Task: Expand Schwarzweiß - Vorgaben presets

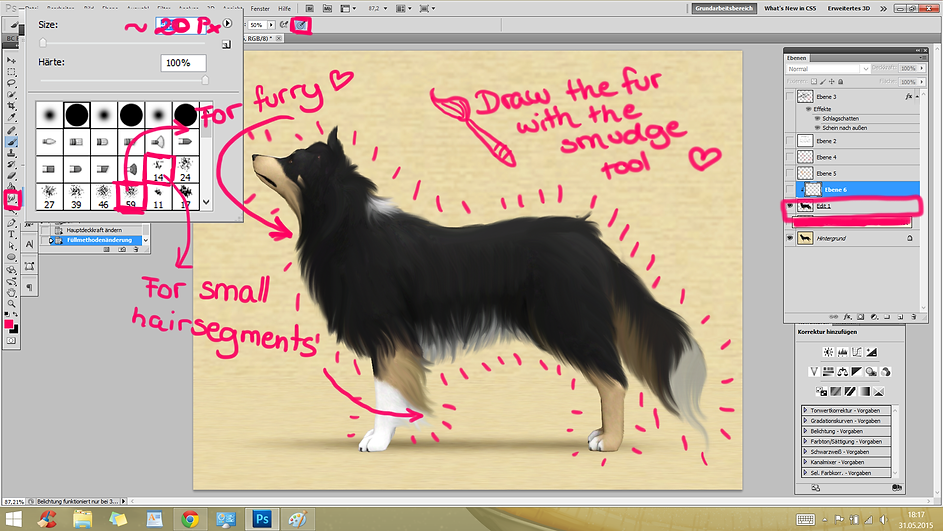Action: [805, 452]
